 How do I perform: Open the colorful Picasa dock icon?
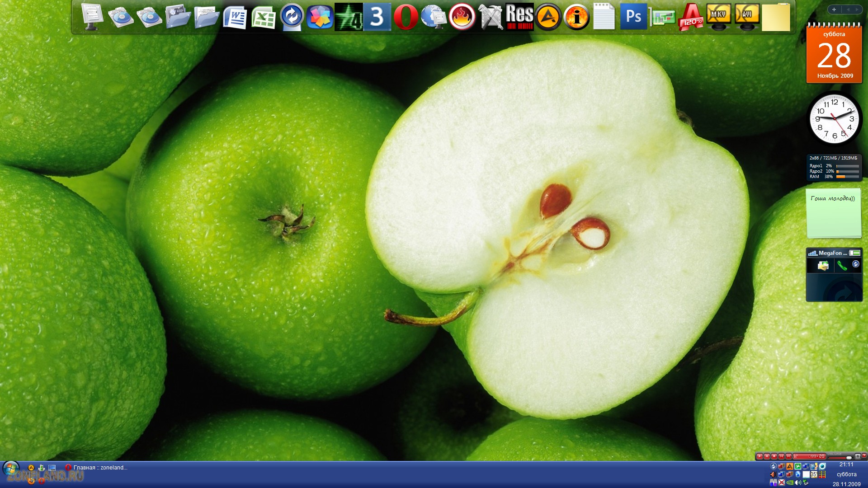tap(320, 17)
